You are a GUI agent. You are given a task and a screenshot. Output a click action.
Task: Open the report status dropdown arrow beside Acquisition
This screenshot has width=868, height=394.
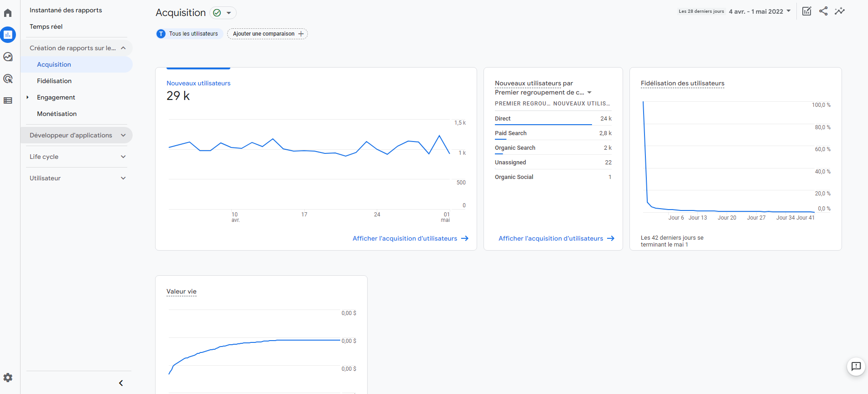point(229,13)
